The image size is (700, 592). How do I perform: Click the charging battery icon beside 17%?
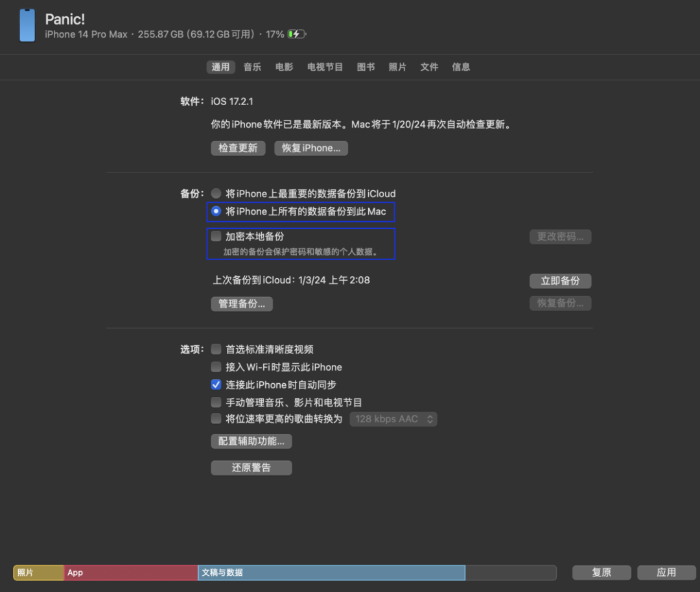(297, 34)
